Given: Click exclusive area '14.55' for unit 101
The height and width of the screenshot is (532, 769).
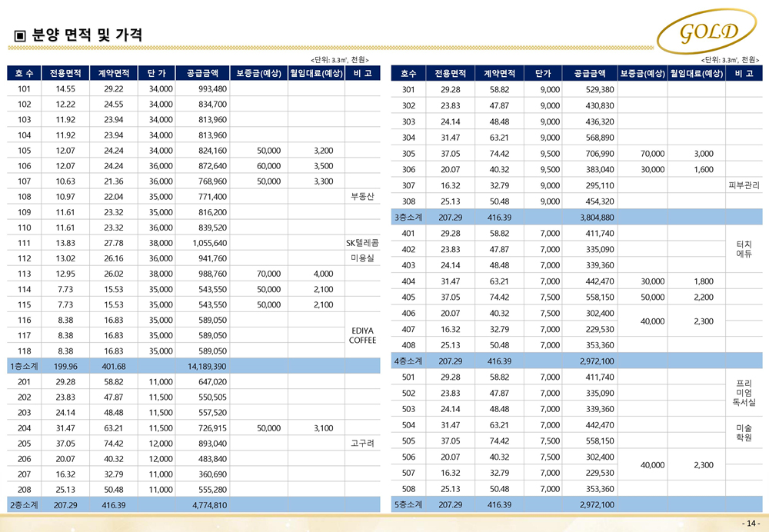Looking at the screenshot, I should [x=65, y=88].
